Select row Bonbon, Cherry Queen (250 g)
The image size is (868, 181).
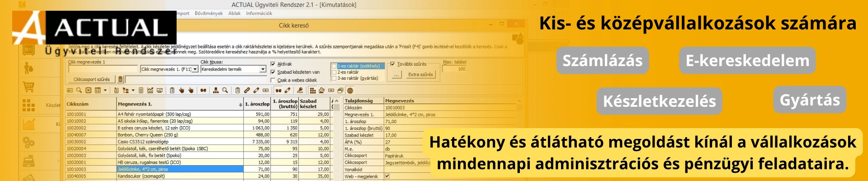pyautogui.click(x=198, y=135)
